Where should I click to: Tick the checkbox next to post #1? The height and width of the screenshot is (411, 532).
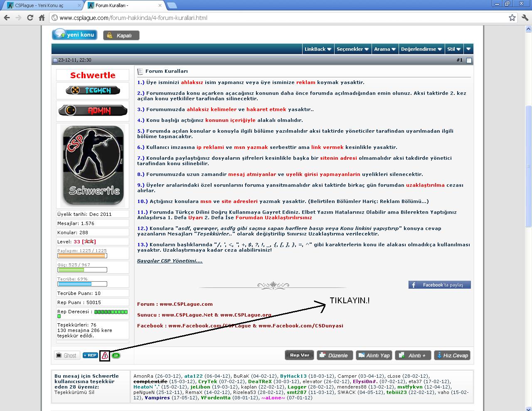click(469, 60)
